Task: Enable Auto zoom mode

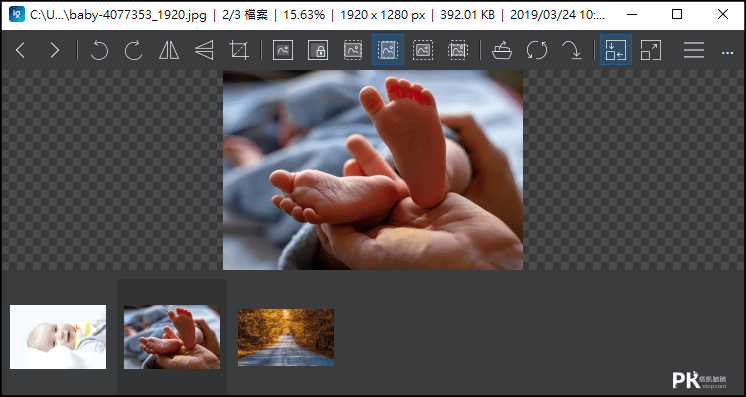Action: [283, 50]
